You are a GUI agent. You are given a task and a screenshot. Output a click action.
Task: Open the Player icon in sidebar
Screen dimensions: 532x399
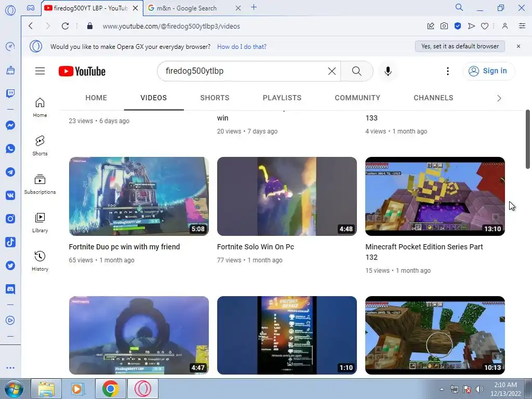click(10, 320)
